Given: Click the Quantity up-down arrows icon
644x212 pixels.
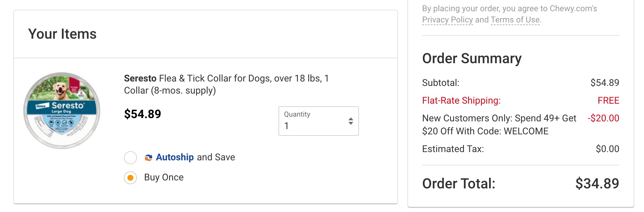Looking at the screenshot, I should click(351, 121).
